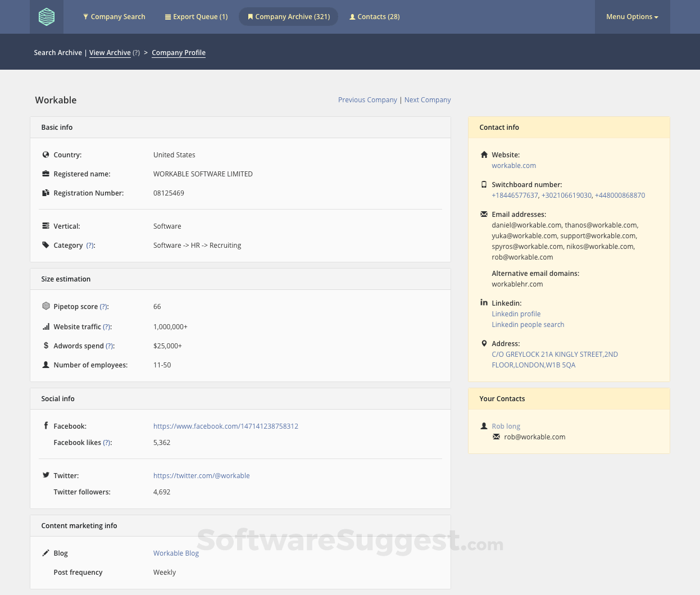The image size is (700, 595).
Task: Open the Linkedin people search link
Action: (x=528, y=325)
